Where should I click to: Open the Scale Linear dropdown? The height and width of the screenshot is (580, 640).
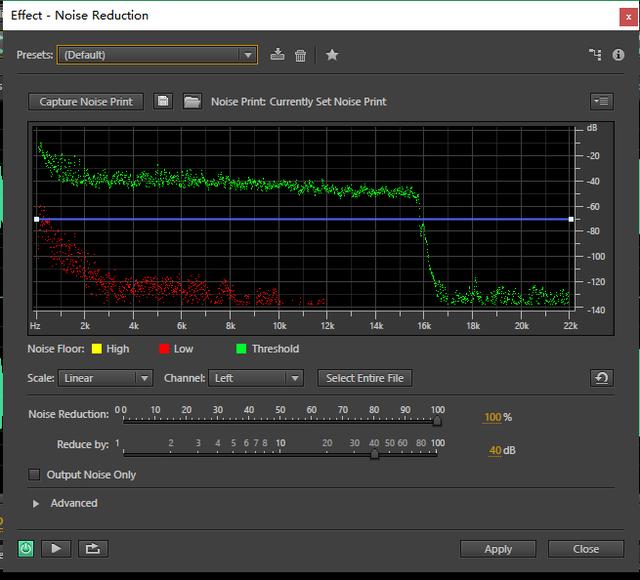(106, 378)
